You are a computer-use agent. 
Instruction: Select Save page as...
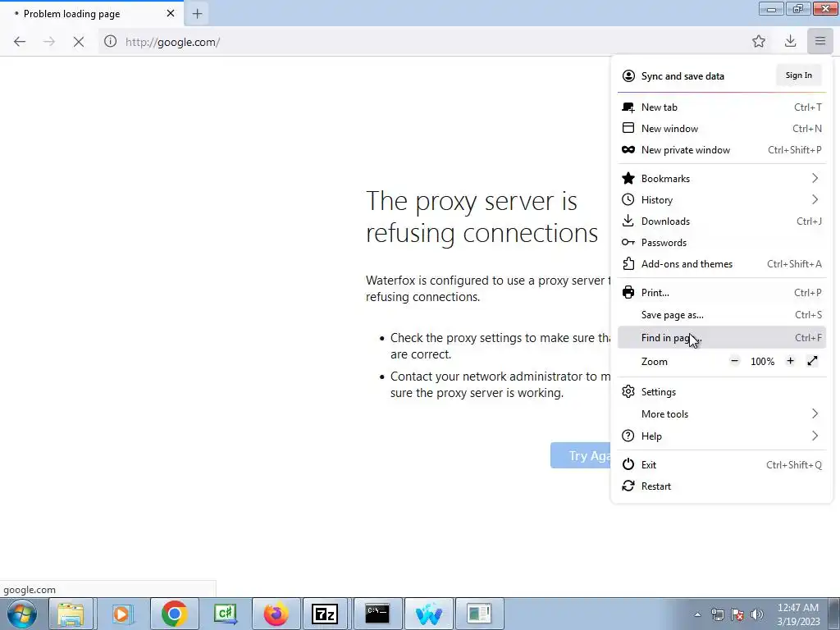pyautogui.click(x=722, y=315)
